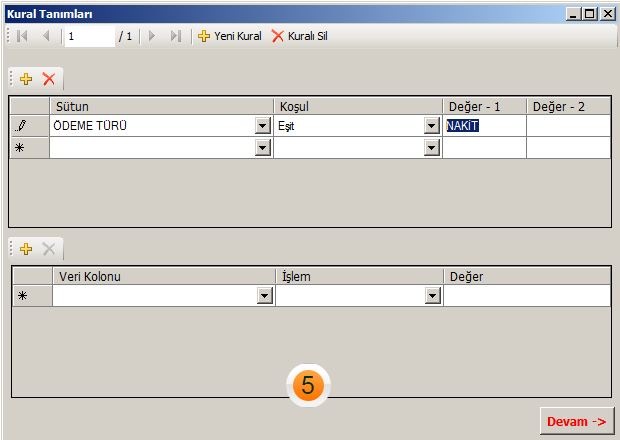
Task: Click the Yeni Kural button
Action: 230,36
